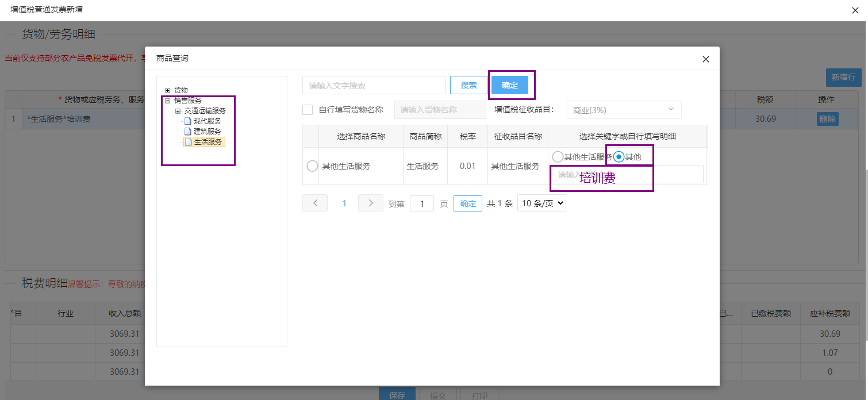868x400 pixels.
Task: Click the 税率 column header
Action: [467, 136]
